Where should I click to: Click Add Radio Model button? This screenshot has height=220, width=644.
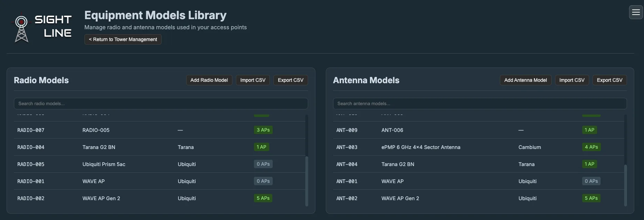(x=209, y=80)
